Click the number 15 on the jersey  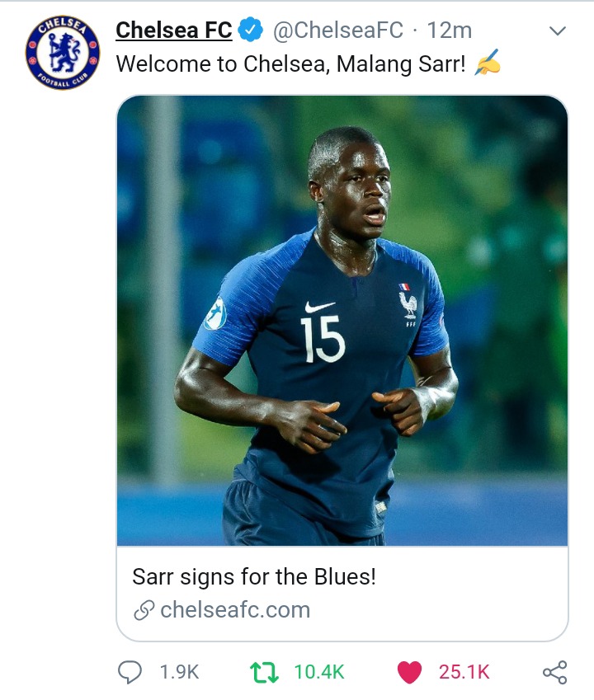point(323,339)
